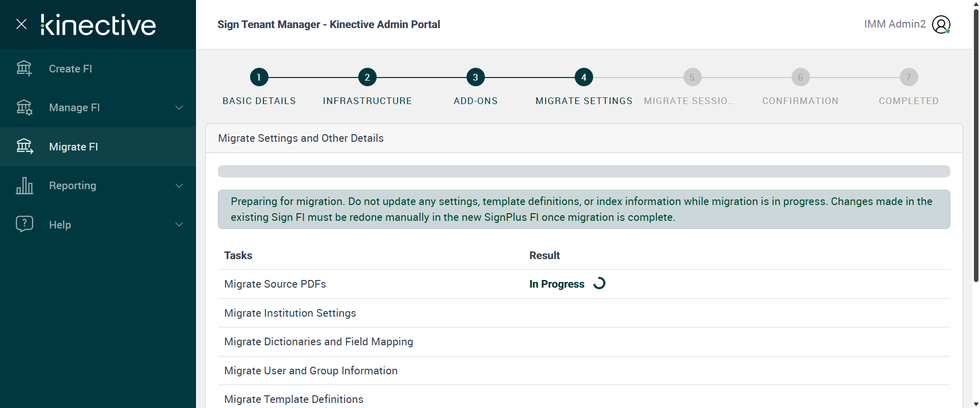This screenshot has width=980, height=408.
Task: Click the Help question mark icon
Action: click(x=24, y=224)
